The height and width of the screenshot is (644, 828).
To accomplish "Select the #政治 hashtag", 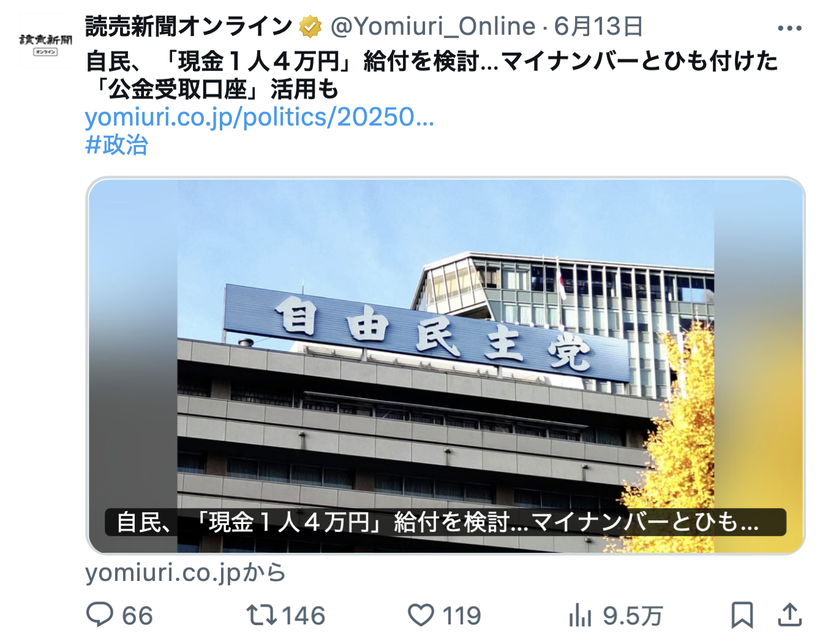I will [116, 145].
